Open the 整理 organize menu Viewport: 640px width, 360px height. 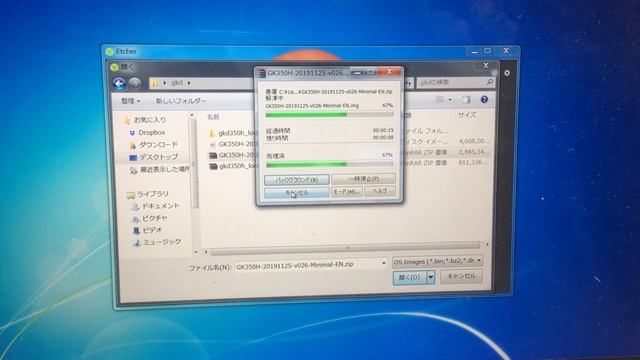click(131, 101)
